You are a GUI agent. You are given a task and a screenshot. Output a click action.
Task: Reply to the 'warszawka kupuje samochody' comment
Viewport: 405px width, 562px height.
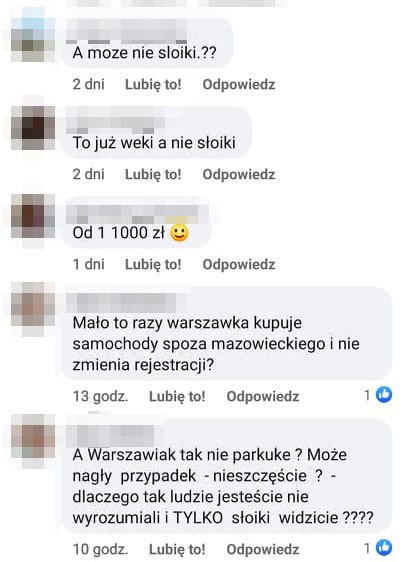click(x=263, y=396)
